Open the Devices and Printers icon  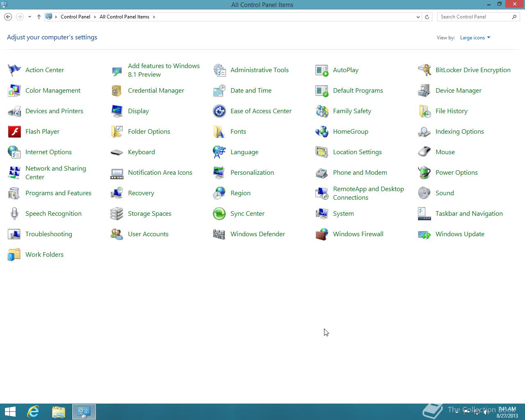14,111
